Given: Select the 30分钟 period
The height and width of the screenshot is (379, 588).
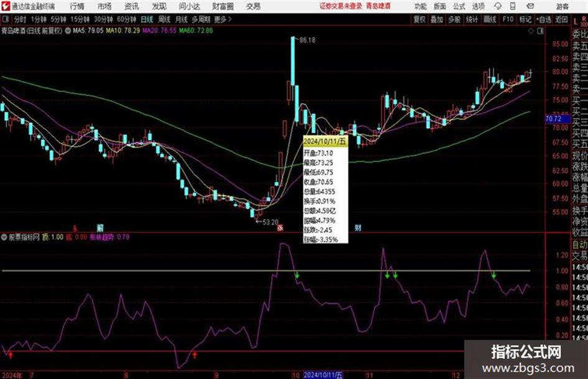Looking at the screenshot, I should pyautogui.click(x=103, y=19).
